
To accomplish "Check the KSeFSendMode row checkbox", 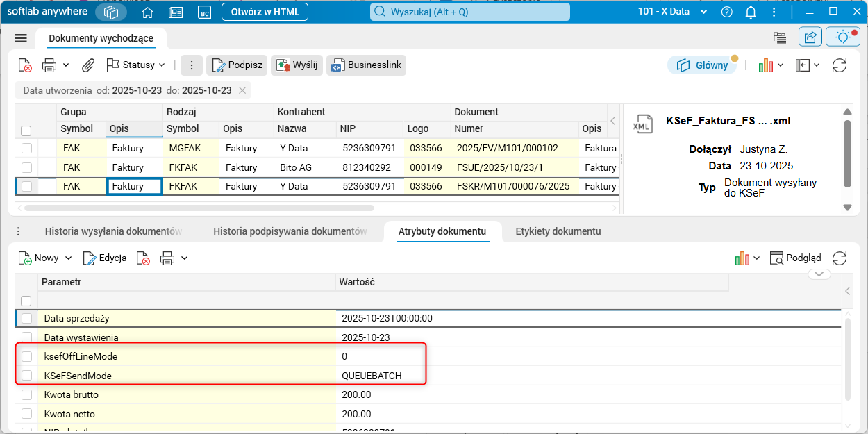I will (26, 376).
